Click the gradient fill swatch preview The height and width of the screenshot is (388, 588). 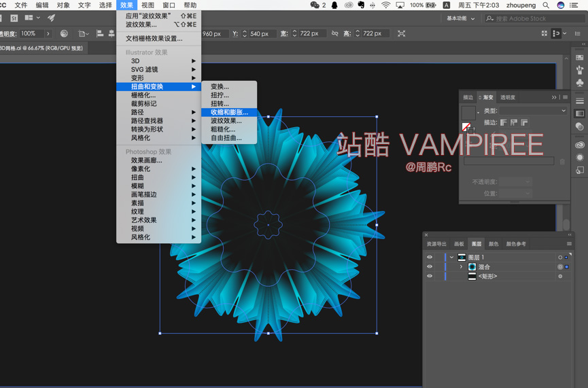pos(468,113)
